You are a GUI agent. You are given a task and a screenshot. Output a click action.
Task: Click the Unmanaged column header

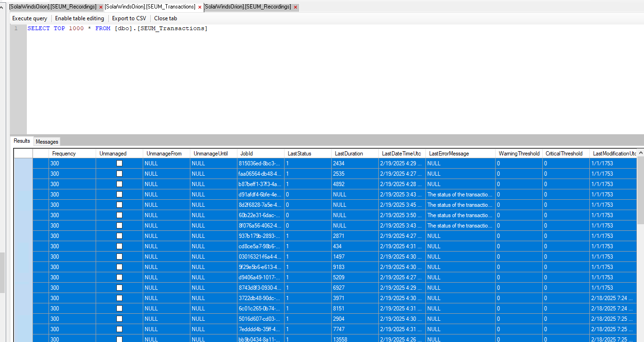coord(119,154)
